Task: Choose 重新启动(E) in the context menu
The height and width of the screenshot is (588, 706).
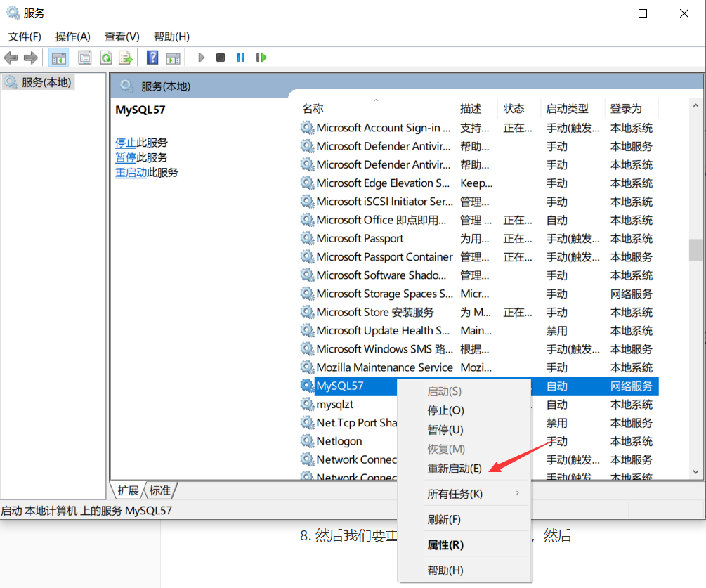Action: click(x=464, y=469)
